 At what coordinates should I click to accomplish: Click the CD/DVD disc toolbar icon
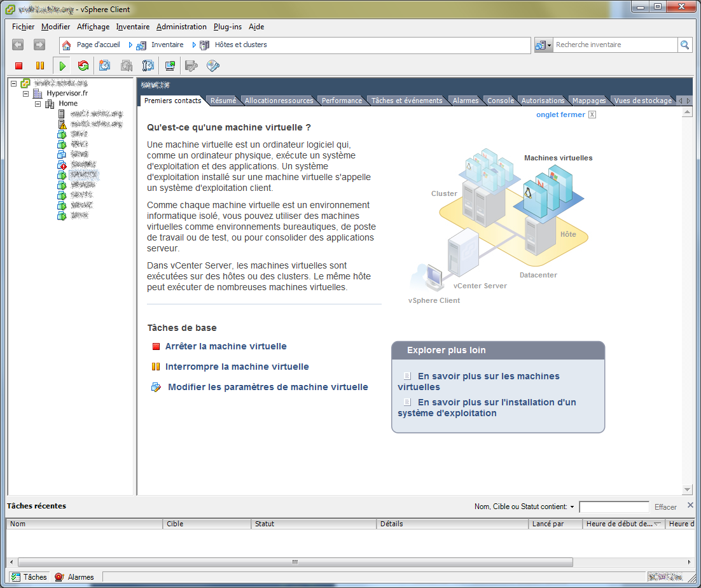click(x=213, y=66)
